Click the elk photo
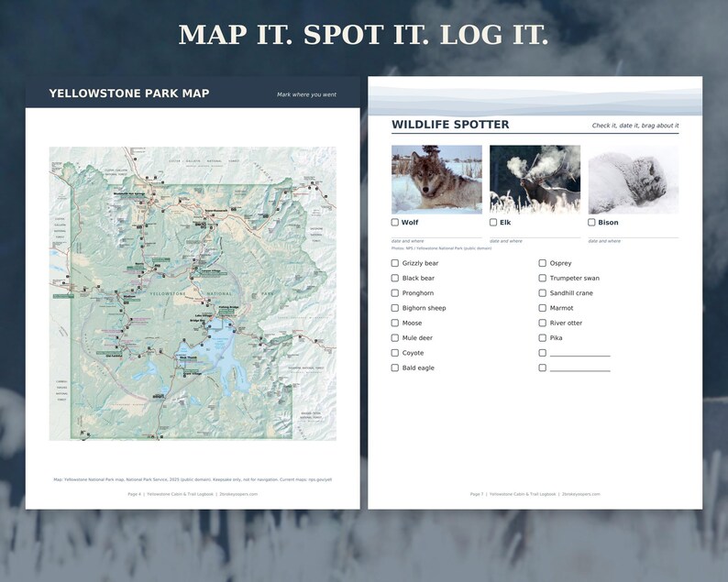 pos(535,180)
